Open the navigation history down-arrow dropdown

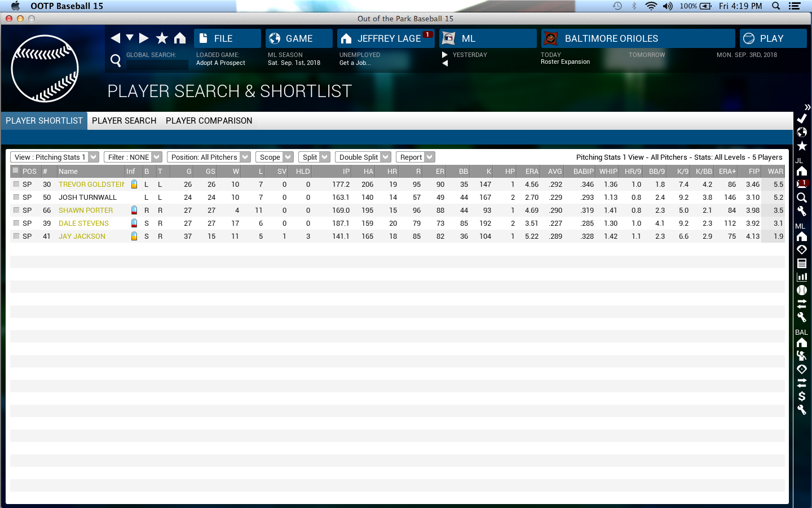(x=130, y=38)
